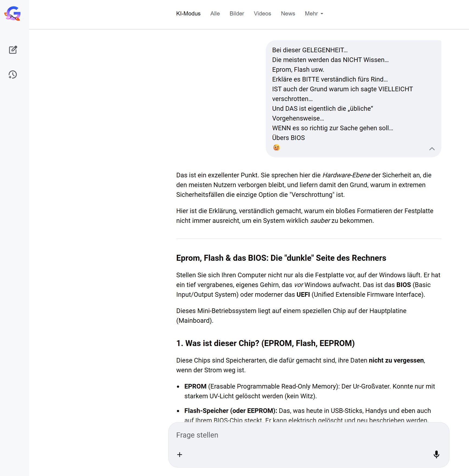Collapse the user message with the chevron
Viewport: 469px width, 476px height.
click(432, 149)
